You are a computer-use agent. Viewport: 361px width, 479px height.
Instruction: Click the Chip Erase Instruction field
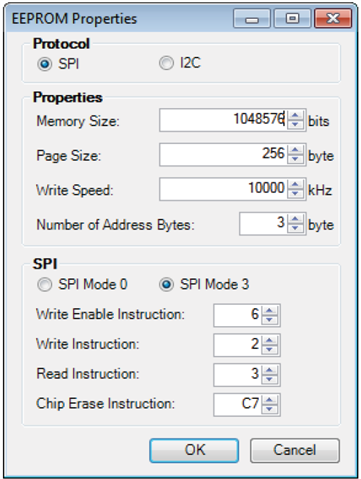[237, 405]
